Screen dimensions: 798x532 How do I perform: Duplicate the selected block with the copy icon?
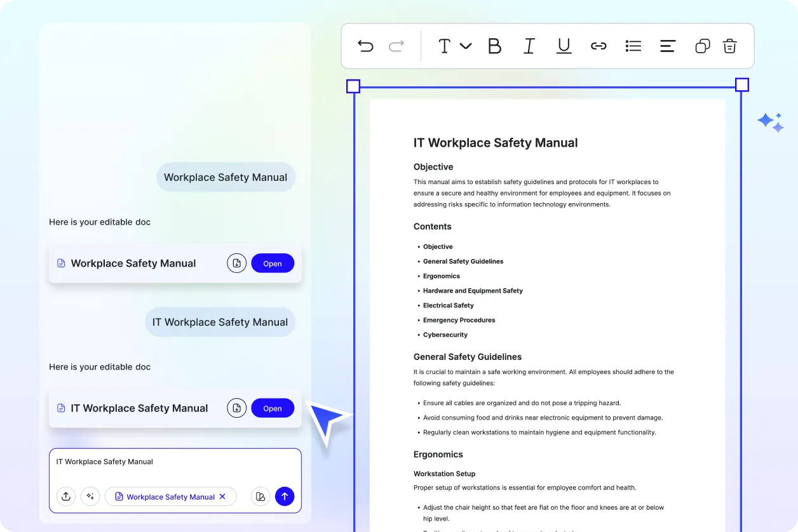point(702,46)
